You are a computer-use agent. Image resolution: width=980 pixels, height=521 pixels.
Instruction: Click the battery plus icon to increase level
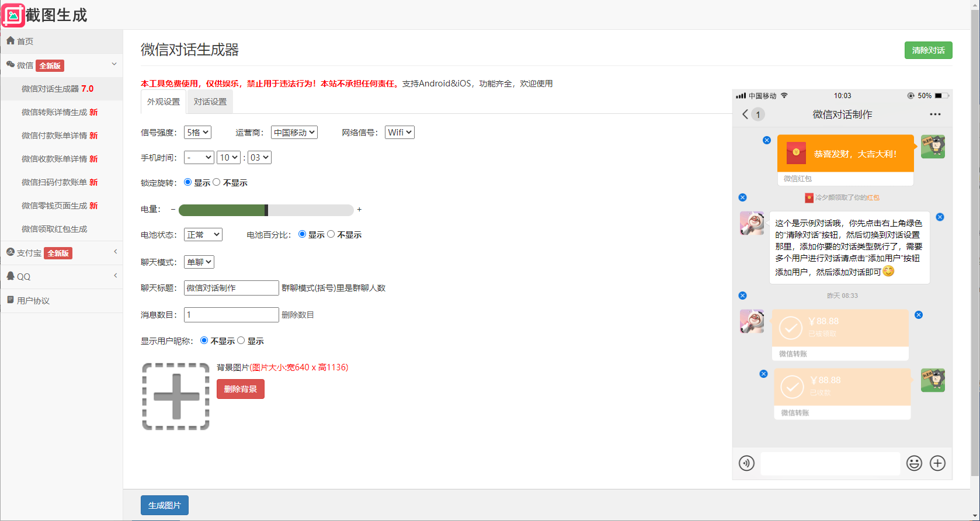(x=359, y=209)
